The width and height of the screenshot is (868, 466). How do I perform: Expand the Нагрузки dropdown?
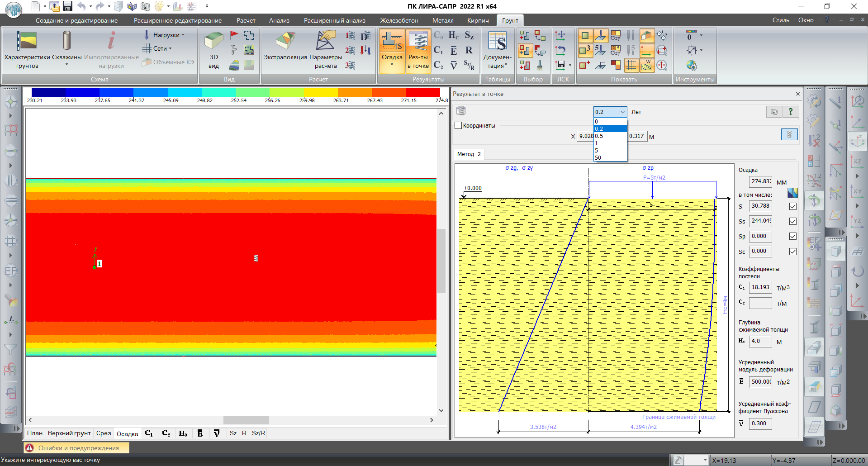[x=166, y=35]
